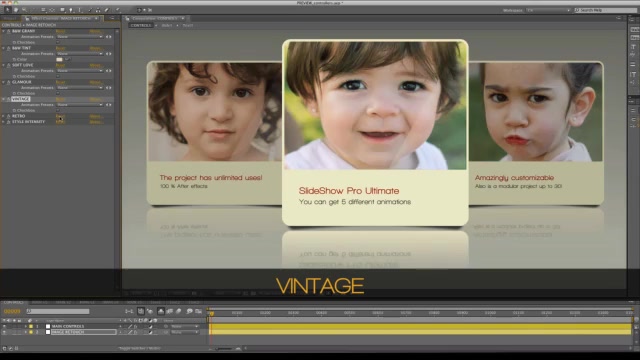Toggle Checkbox under SOFT LOVE effect

pyautogui.click(x=58, y=76)
